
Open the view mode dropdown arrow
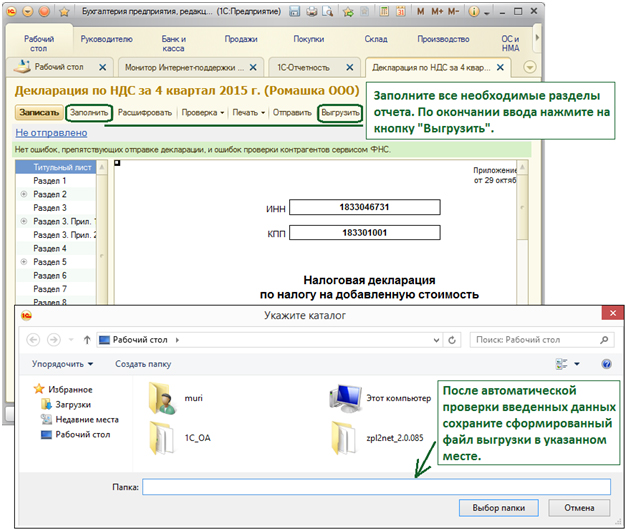tap(577, 364)
